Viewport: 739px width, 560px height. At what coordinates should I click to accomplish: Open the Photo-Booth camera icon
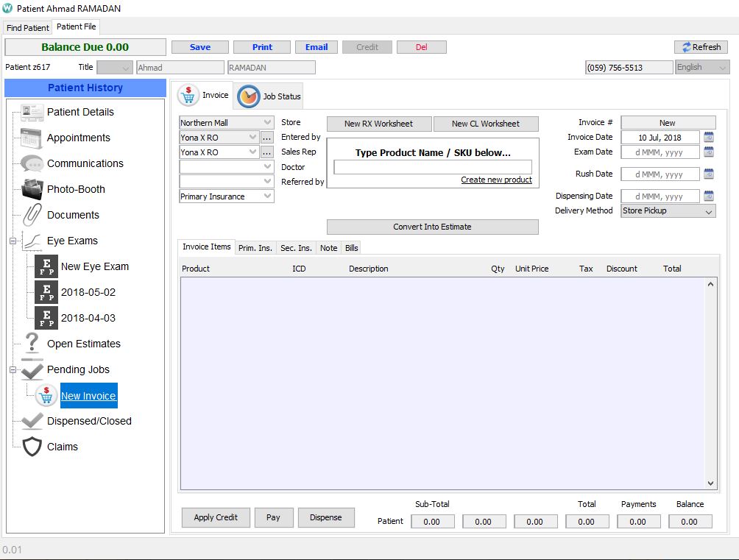(32, 190)
